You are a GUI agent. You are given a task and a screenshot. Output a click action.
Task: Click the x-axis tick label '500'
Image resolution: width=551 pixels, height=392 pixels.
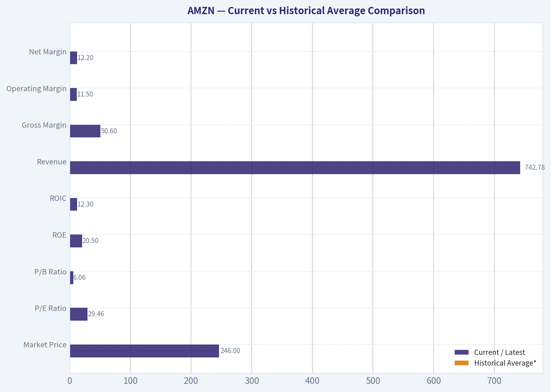[373, 381]
